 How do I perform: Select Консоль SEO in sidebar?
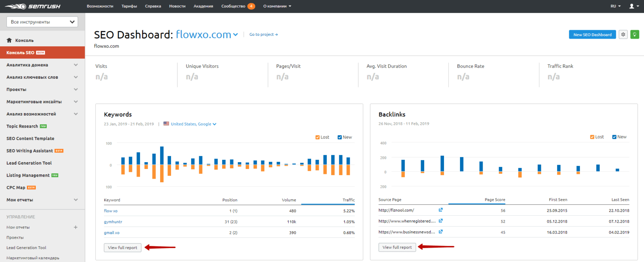(42, 52)
